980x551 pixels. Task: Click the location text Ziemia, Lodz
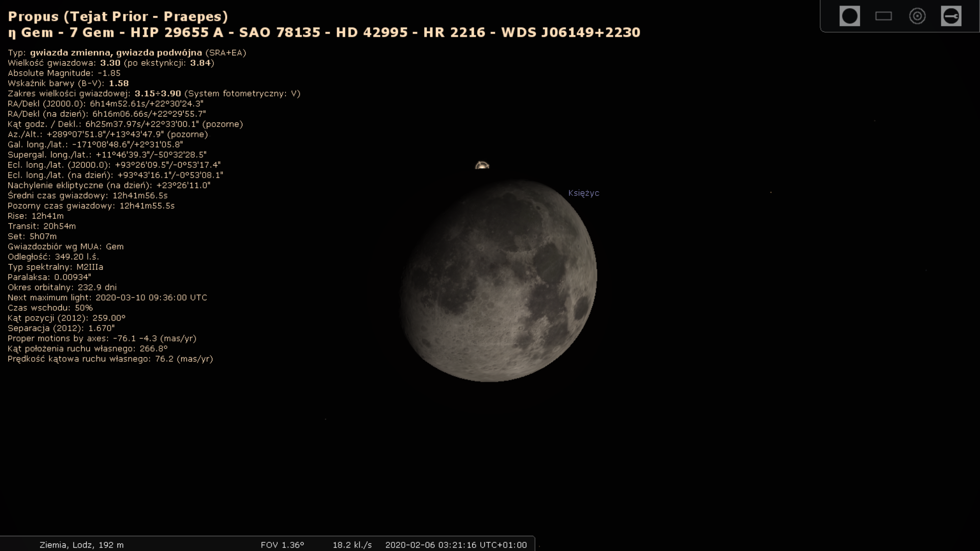tap(82, 545)
